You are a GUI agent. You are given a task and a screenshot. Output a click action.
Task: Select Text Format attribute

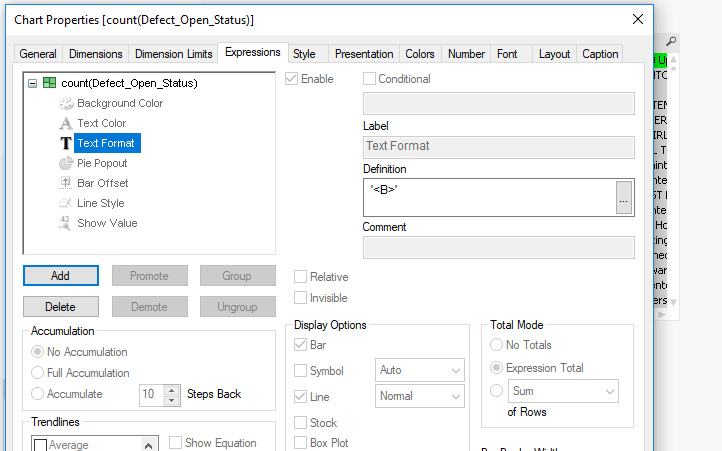[x=106, y=143]
